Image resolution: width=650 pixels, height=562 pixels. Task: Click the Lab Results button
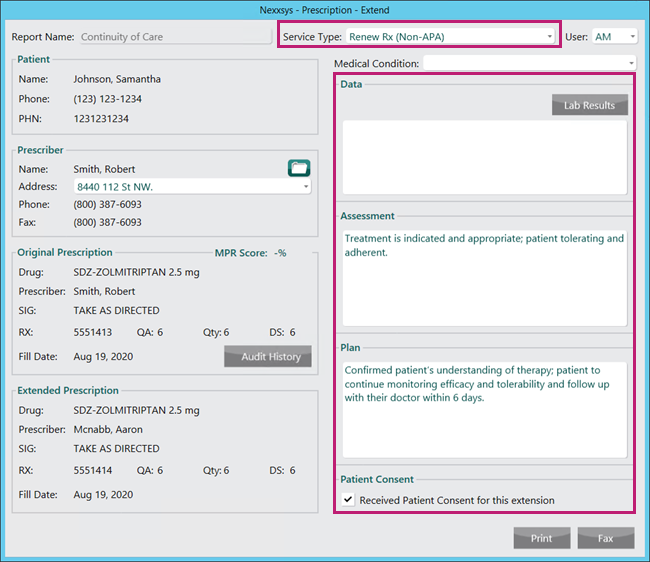589,105
